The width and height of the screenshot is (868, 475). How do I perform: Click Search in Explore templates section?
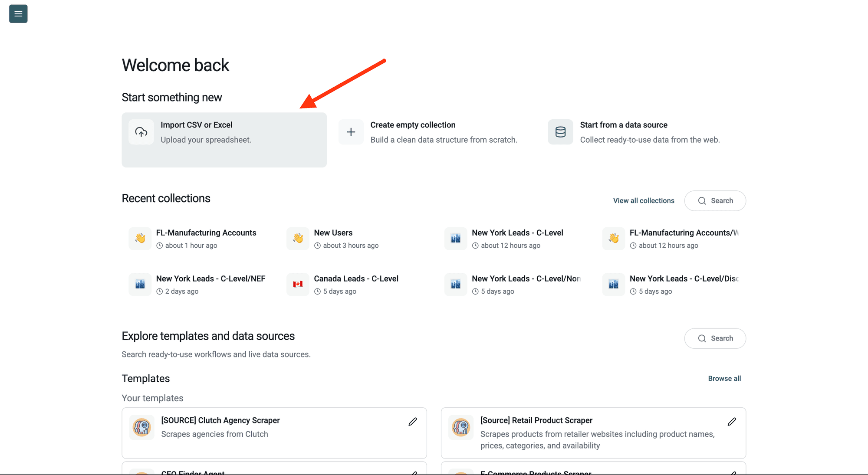tap(715, 338)
